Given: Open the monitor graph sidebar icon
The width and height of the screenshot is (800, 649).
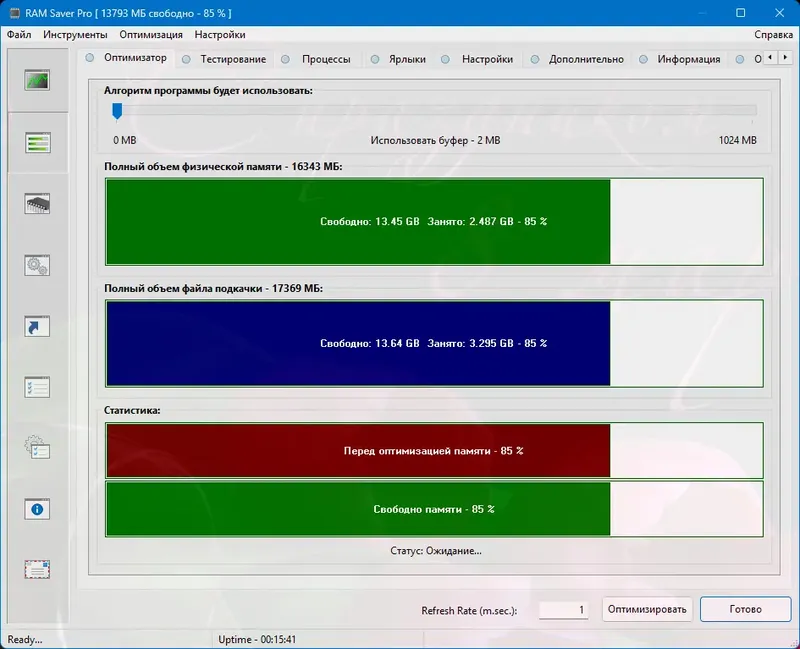Looking at the screenshot, I should pos(37,80).
